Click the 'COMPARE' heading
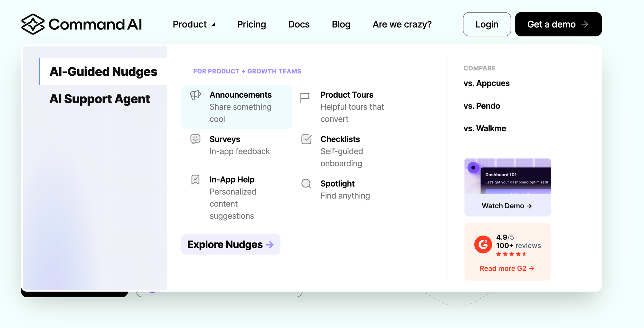 479,68
